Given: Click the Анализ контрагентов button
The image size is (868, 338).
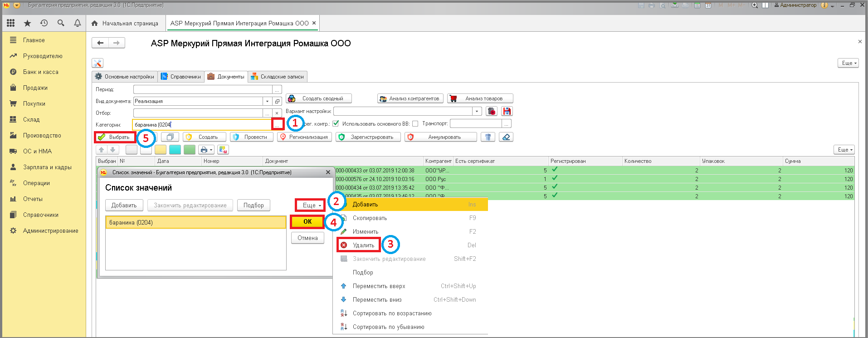Looking at the screenshot, I should point(410,98).
